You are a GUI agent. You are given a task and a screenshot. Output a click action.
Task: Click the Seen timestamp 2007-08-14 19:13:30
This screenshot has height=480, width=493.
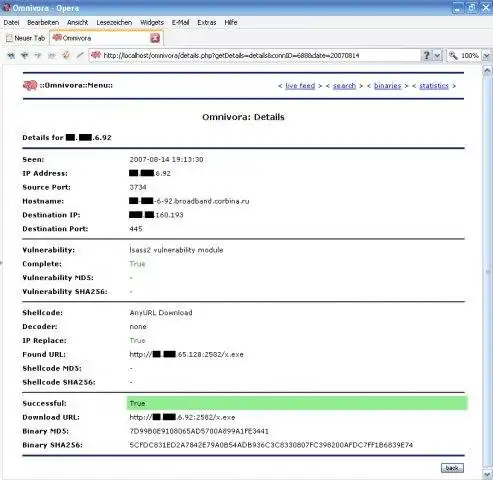click(x=166, y=159)
